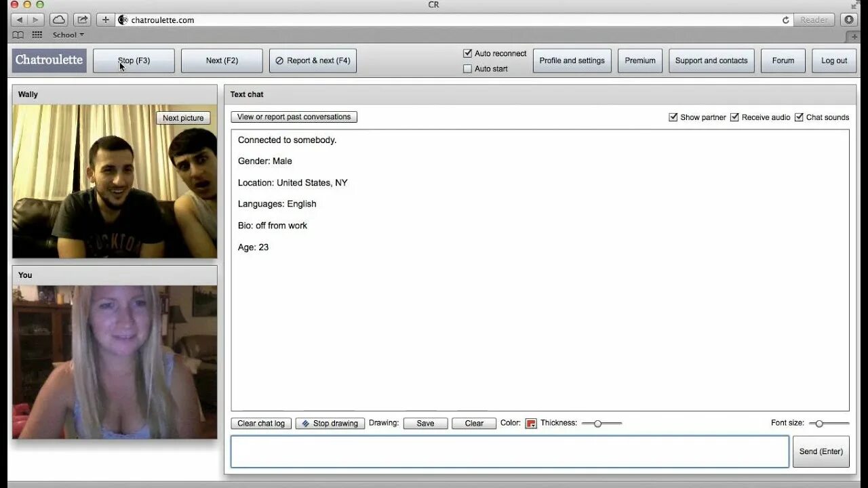Click your own webcam video under You
This screenshot has height=488, width=868.
click(x=115, y=362)
